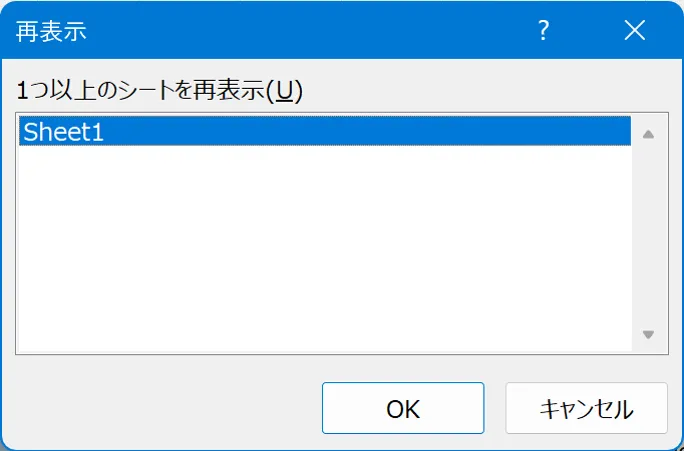Click the underlined U access key label
This screenshot has width=684, height=451.
[285, 91]
